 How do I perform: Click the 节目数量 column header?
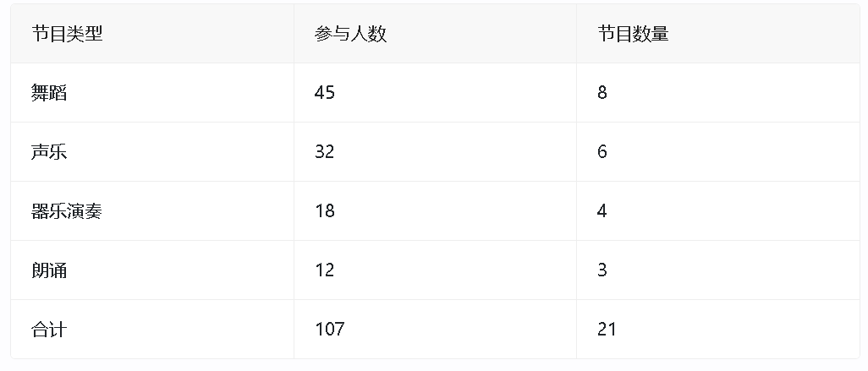pos(633,34)
